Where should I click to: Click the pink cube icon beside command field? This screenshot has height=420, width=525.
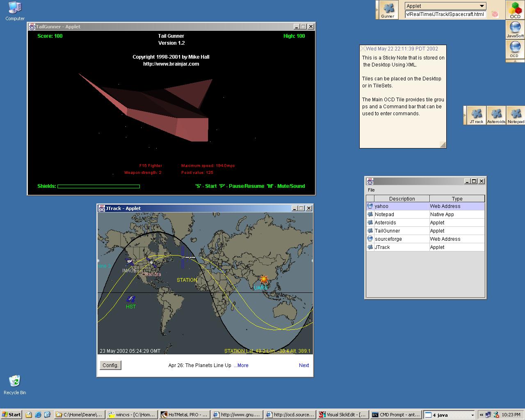pyautogui.click(x=495, y=14)
